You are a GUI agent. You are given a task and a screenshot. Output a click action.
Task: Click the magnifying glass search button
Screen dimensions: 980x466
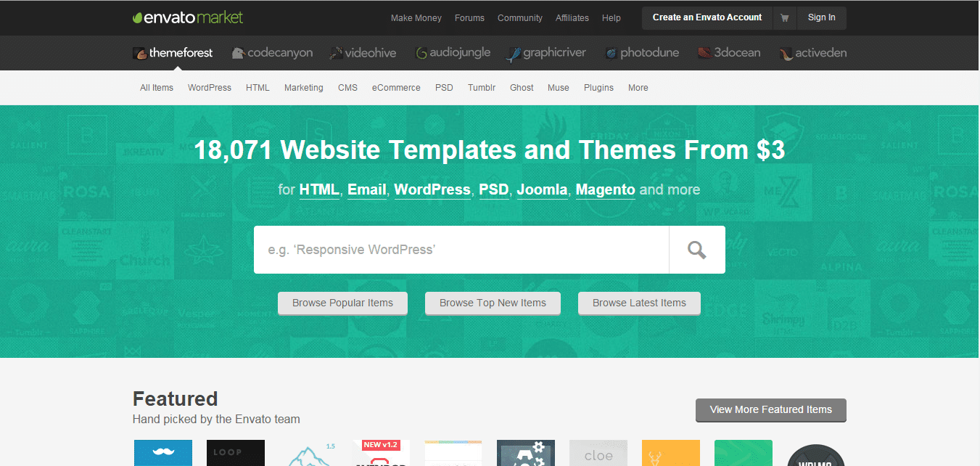(696, 250)
